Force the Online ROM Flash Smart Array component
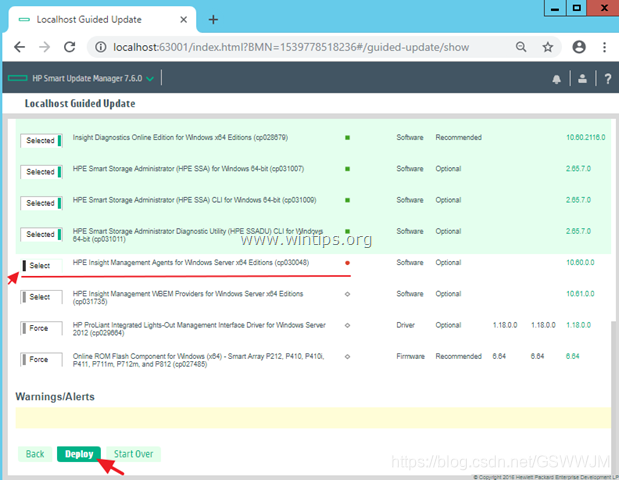This screenshot has width=619, height=480. pos(41,359)
